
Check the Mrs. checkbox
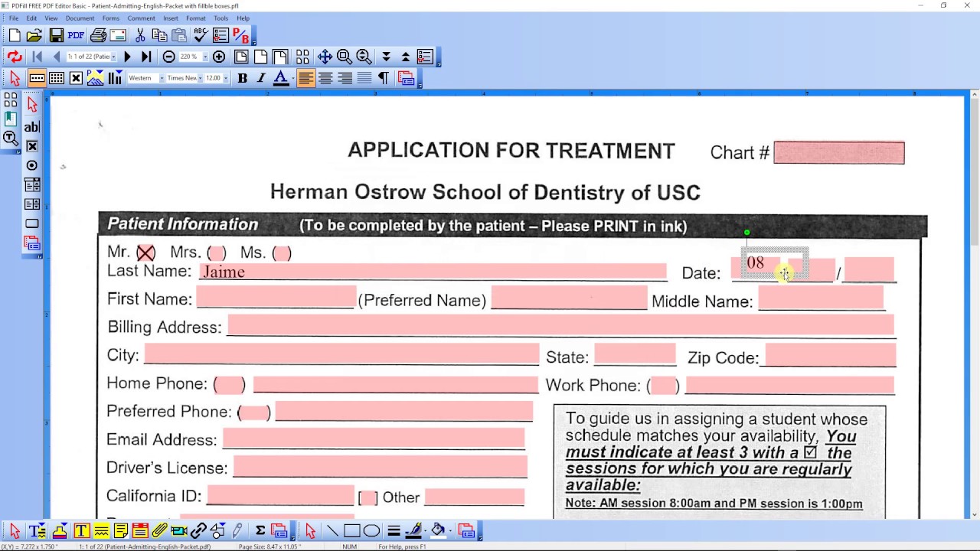pos(217,253)
